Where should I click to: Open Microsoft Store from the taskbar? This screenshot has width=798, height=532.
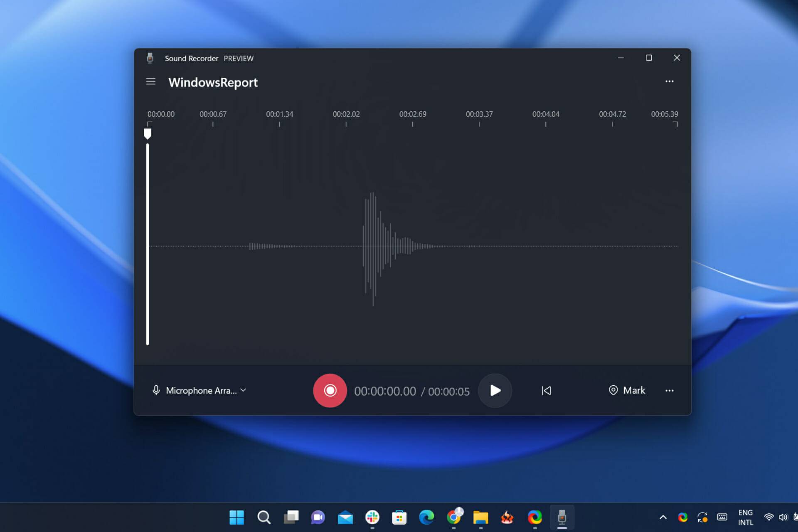399,517
